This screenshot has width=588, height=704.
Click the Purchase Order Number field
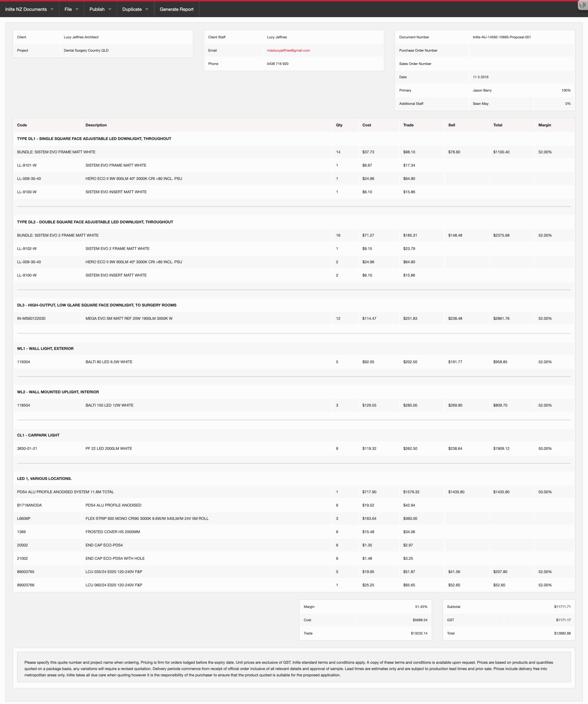[522, 50]
